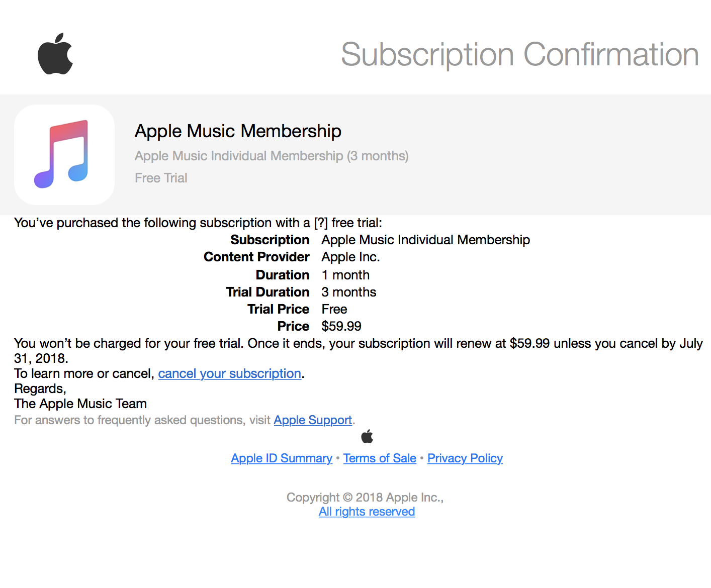
Task: Click the Free Trial label
Action: (x=161, y=178)
